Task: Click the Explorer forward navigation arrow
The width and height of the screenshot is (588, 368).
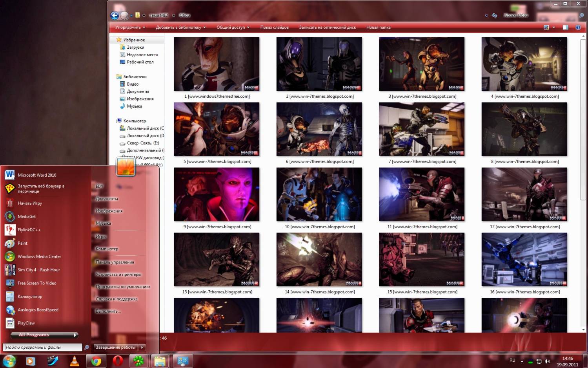Action: coord(124,15)
